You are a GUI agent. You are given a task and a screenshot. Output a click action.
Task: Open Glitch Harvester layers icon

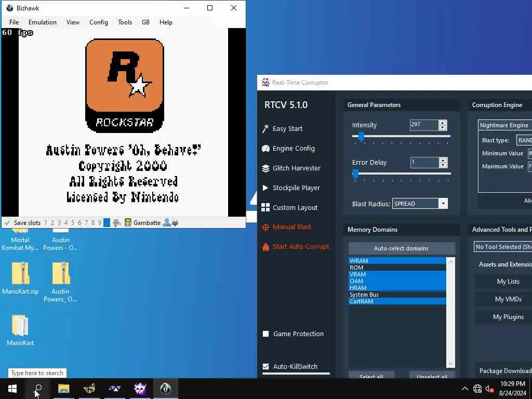tap(265, 168)
